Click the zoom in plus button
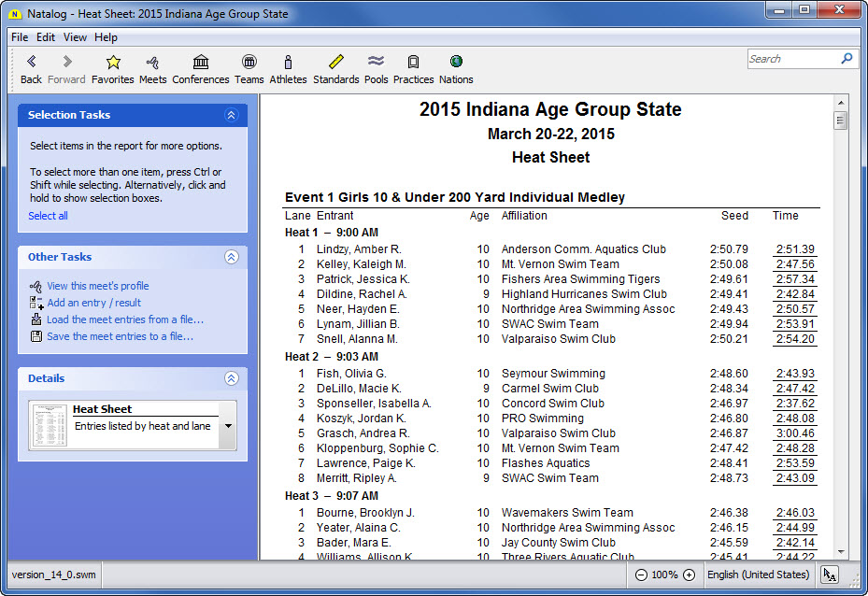 click(x=689, y=575)
